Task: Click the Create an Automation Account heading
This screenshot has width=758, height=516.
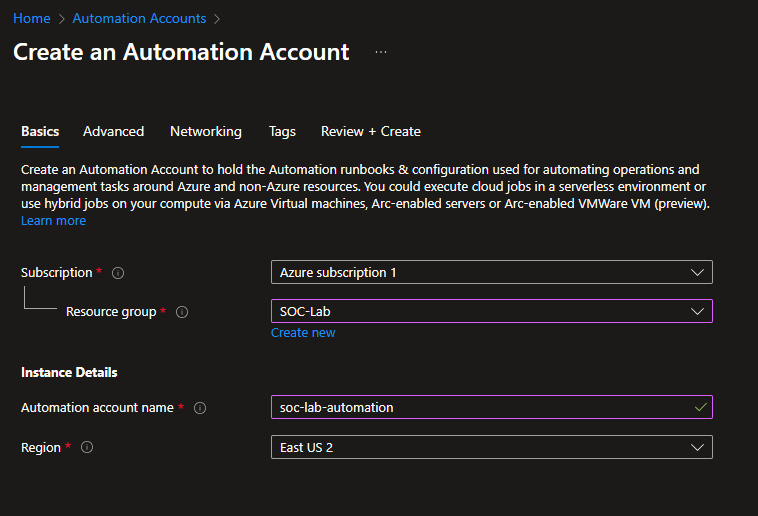Action: coord(181,52)
